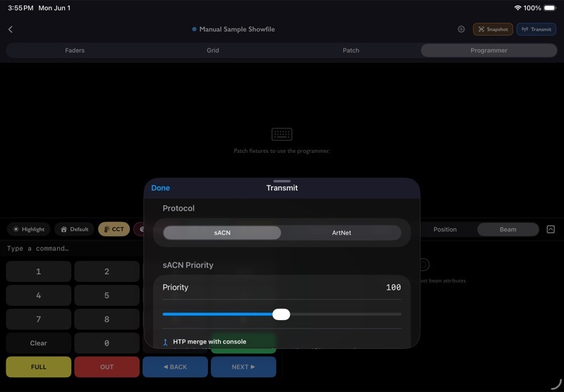Open settings via the gear icon
This screenshot has width=564, height=392.
461,29
